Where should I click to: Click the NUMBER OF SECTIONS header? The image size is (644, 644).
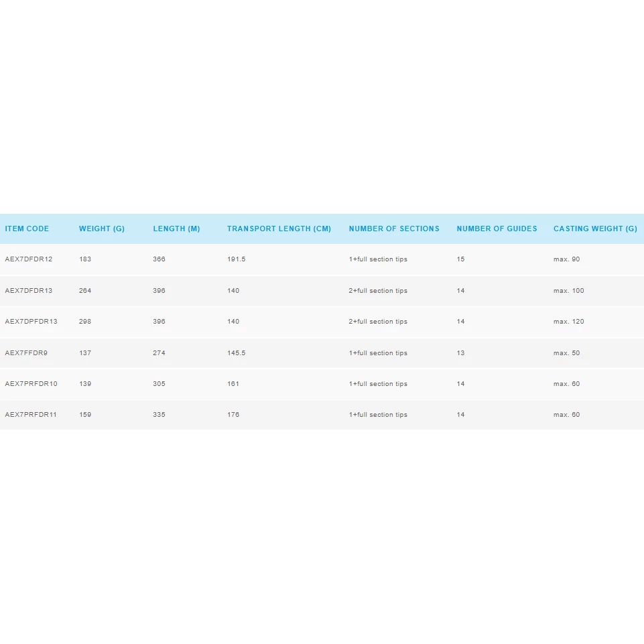(394, 229)
